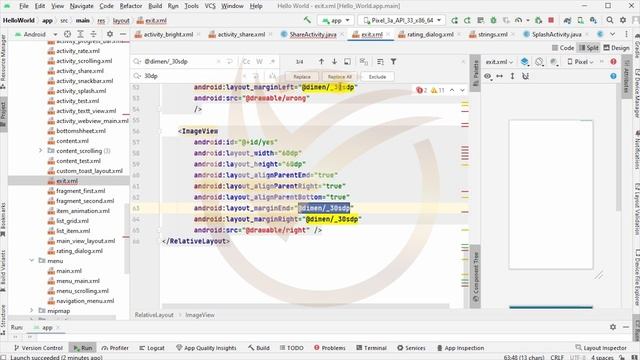
Task: Toggle Preserve Case in replace field
Action: click(x=272, y=76)
